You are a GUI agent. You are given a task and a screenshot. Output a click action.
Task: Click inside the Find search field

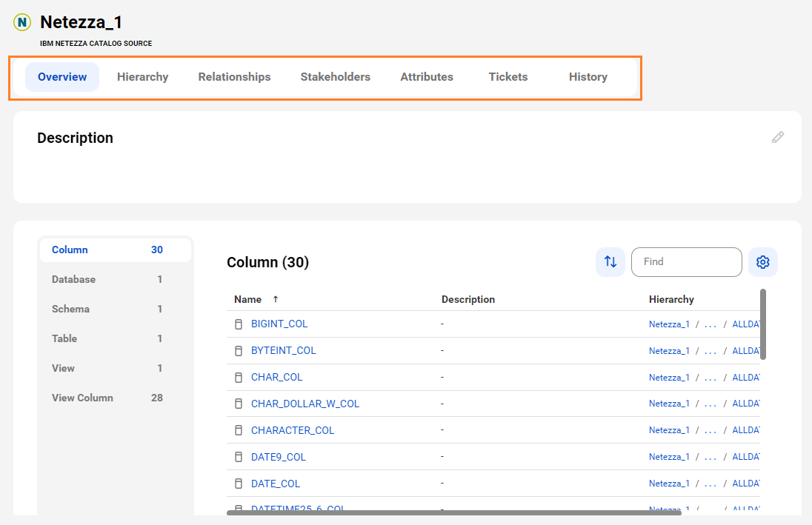686,262
